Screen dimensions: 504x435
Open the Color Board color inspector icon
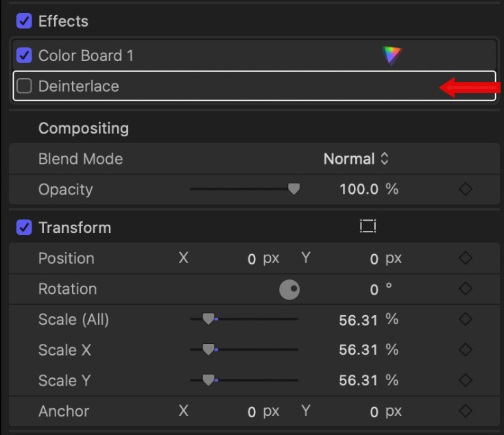coord(392,55)
